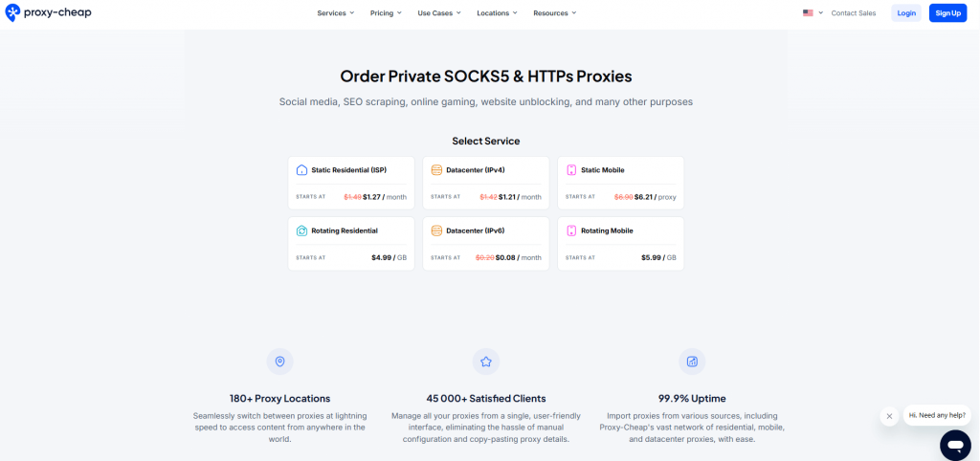The height and width of the screenshot is (461, 980).
Task: Click the location pin icon above Proxy Locations
Action: [x=280, y=362]
